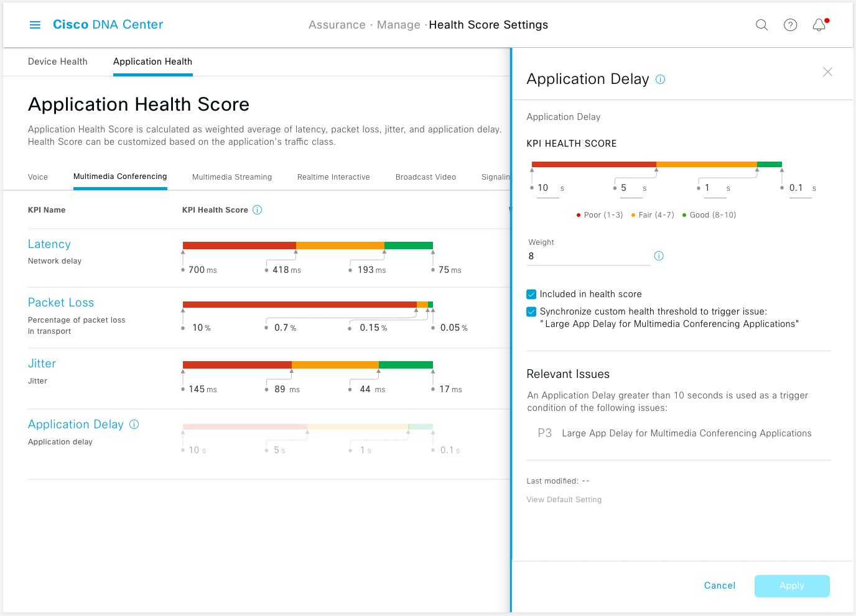The width and height of the screenshot is (856, 616).
Task: Click Latency value '700 ms'
Action: 203,270
